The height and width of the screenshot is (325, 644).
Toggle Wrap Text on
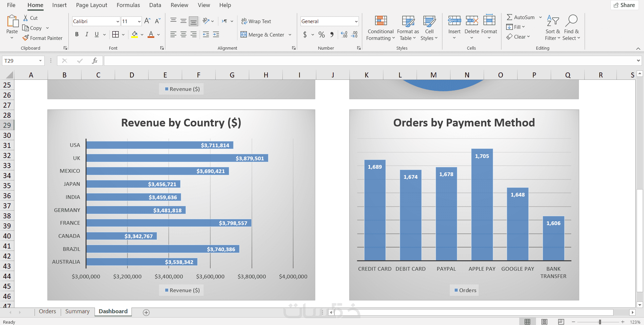coord(256,21)
